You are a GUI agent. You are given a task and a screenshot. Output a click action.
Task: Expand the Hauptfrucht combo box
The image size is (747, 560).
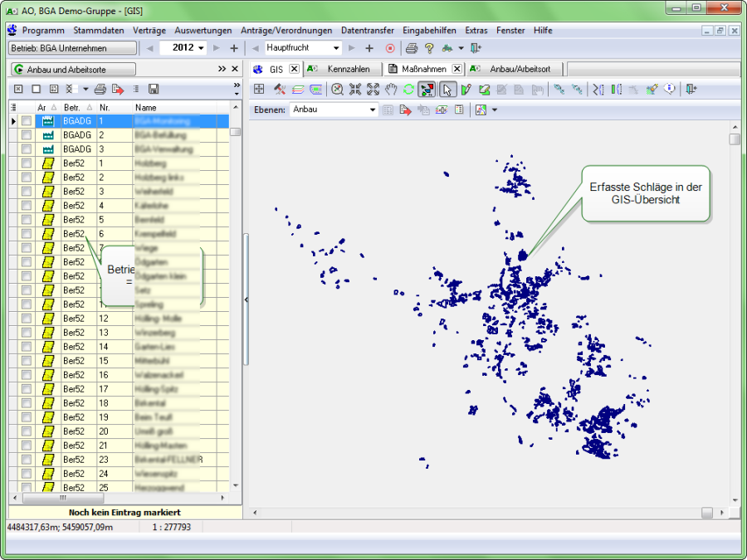click(x=336, y=48)
